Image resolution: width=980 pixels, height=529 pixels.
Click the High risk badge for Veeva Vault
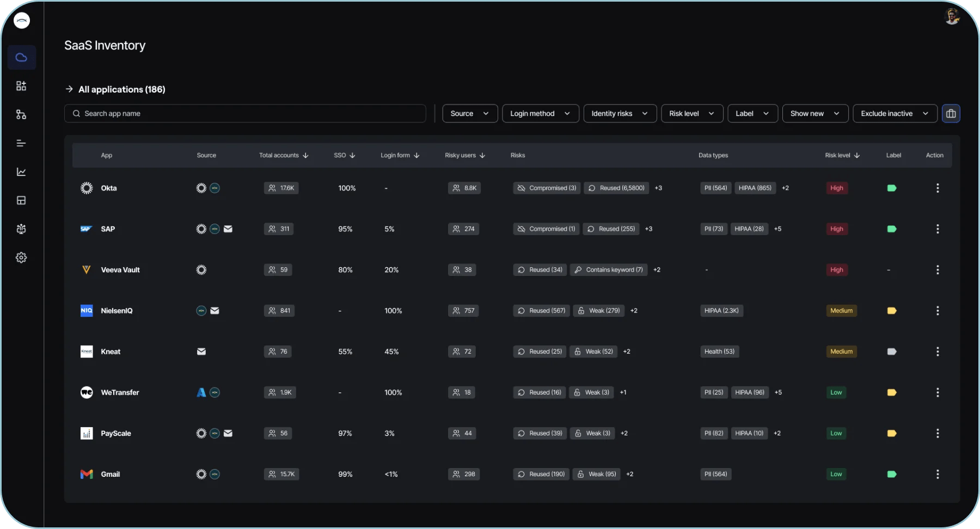(x=836, y=270)
